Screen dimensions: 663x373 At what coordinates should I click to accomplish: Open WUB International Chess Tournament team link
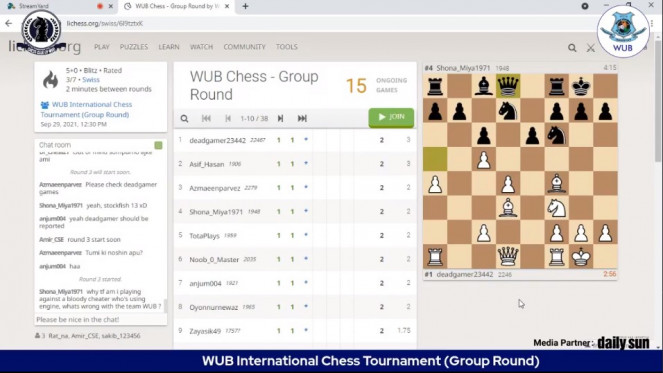click(86, 110)
